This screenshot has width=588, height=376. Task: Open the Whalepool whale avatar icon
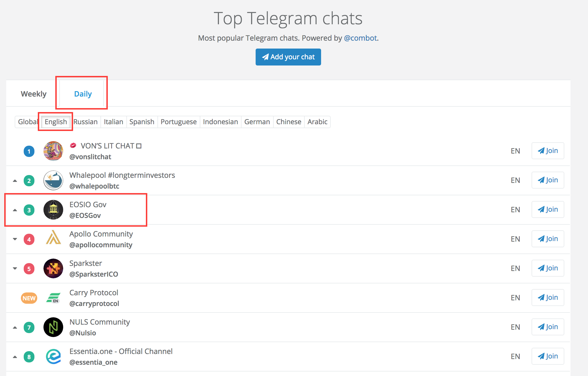pos(53,180)
